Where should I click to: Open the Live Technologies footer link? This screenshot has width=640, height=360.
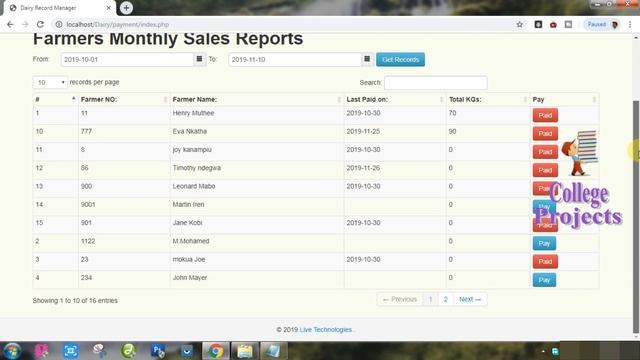326,329
